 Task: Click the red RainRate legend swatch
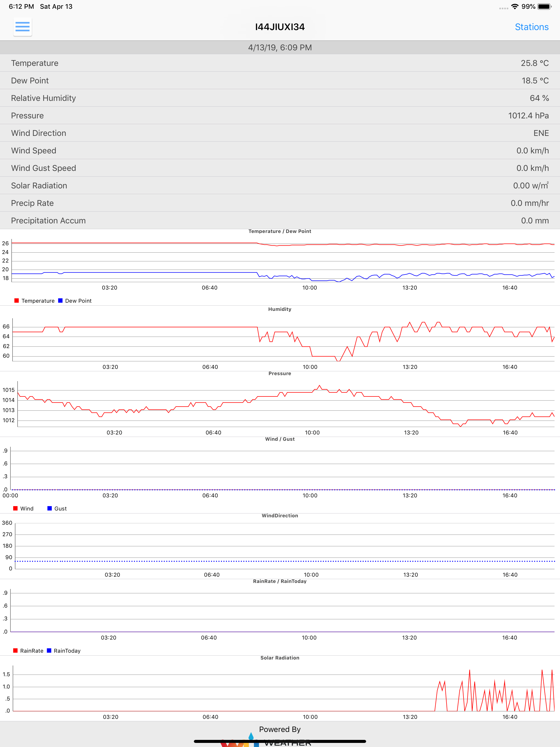tap(15, 650)
